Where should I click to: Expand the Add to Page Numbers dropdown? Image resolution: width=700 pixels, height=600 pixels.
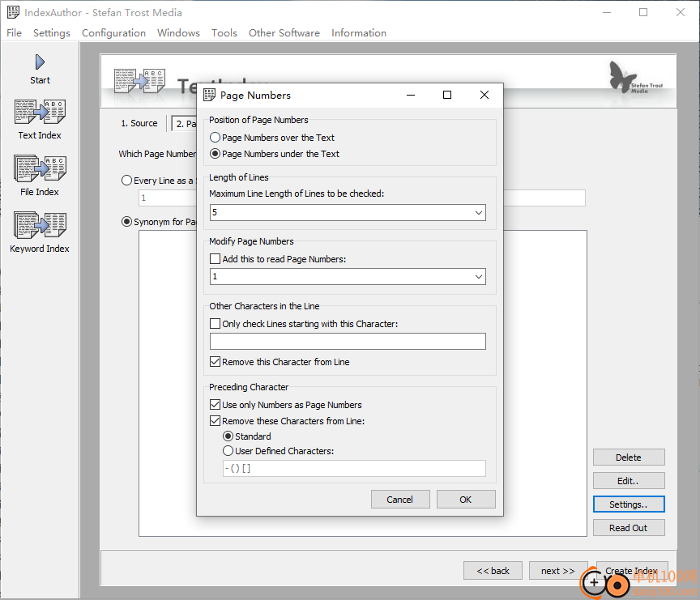point(479,277)
